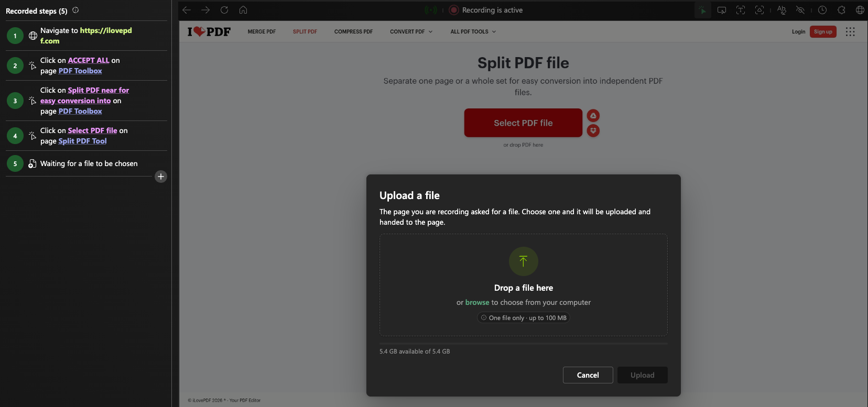
Task: Add a new step with plus button
Action: [x=161, y=177]
